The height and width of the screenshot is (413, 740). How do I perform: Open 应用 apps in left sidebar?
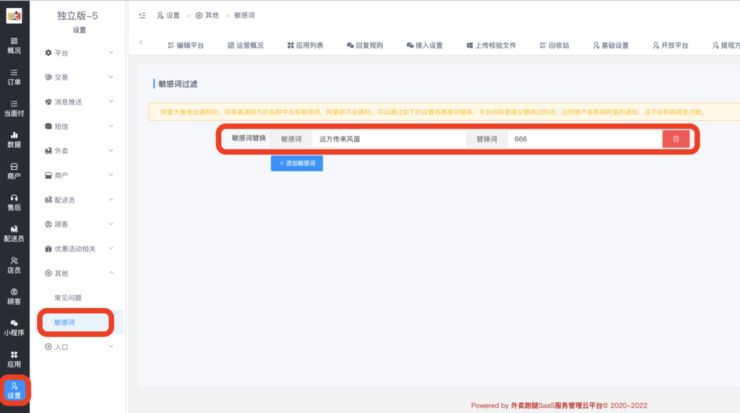14,359
